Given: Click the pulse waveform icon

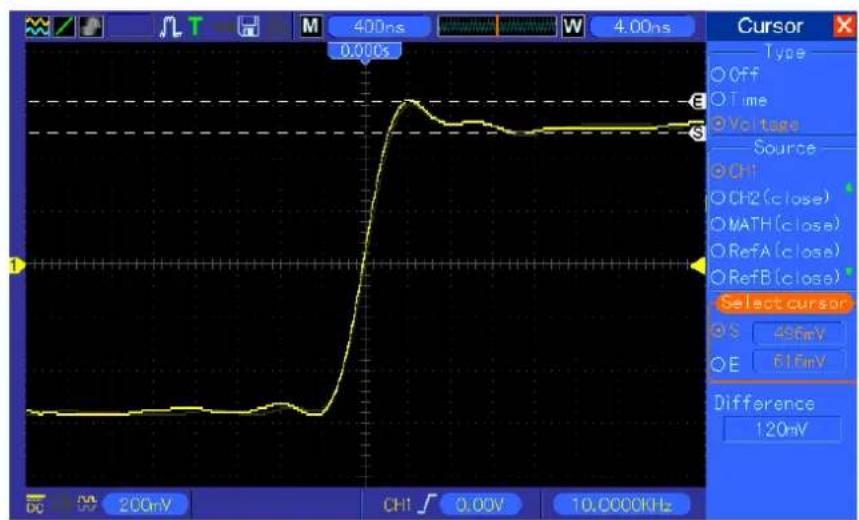Looking at the screenshot, I should point(170,27).
